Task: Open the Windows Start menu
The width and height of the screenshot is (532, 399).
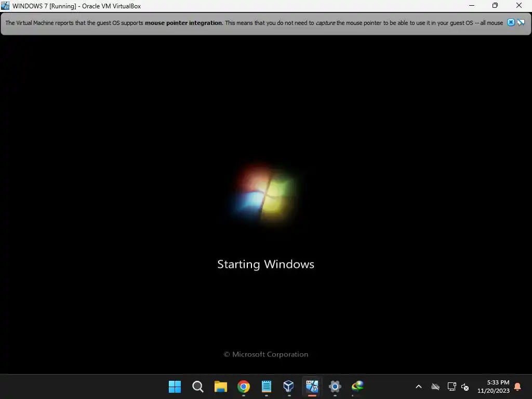Action: tap(175, 387)
